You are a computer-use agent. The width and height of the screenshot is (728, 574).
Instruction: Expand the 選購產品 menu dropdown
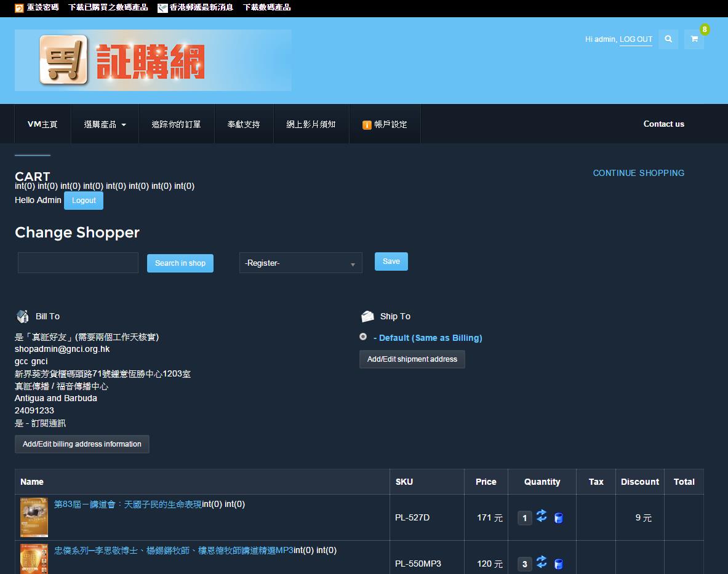pyautogui.click(x=105, y=124)
